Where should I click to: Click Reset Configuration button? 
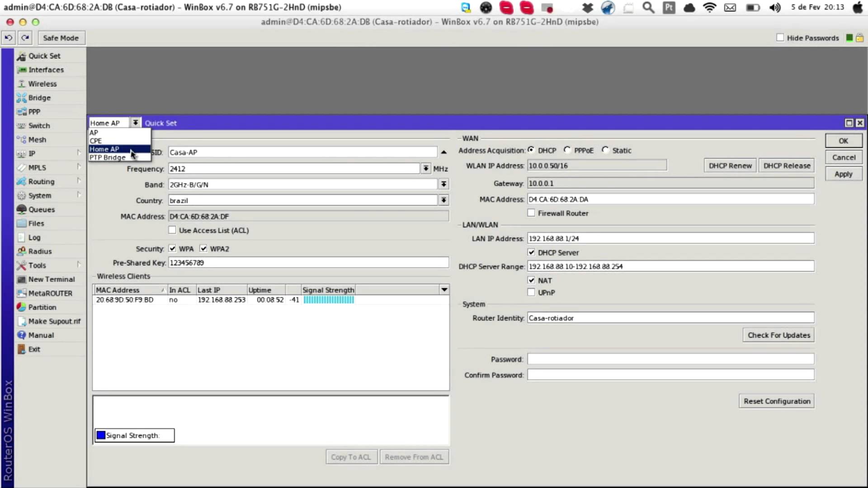(777, 401)
